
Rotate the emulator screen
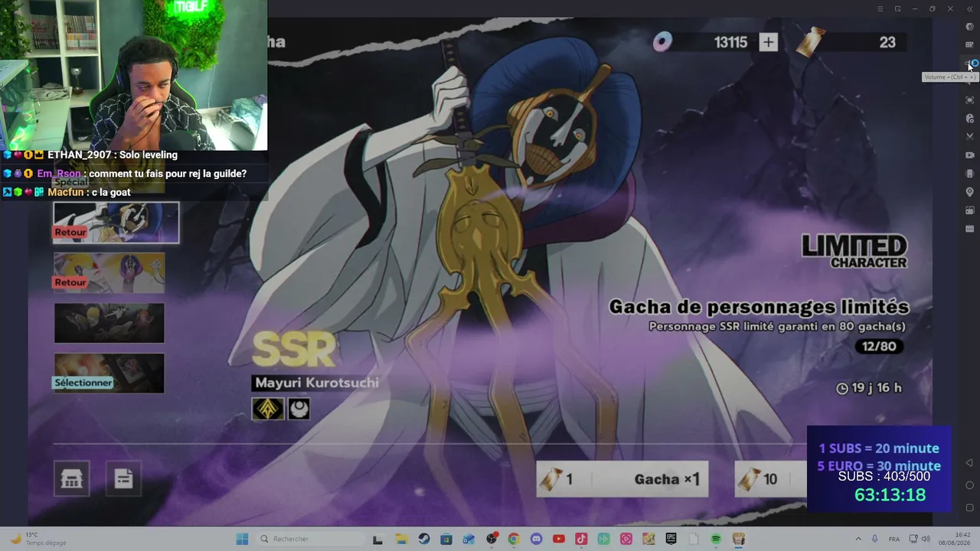pyautogui.click(x=969, y=210)
